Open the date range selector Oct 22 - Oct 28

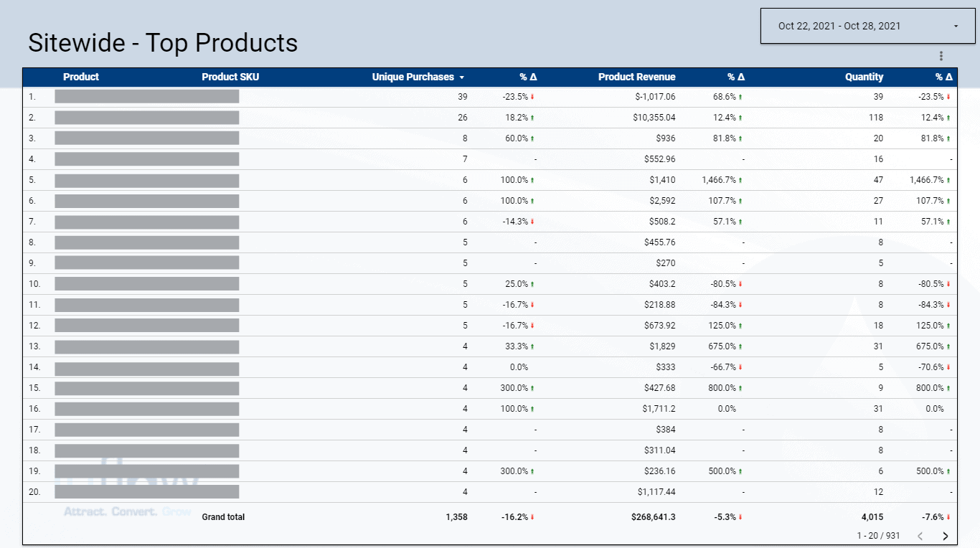[x=847, y=25]
